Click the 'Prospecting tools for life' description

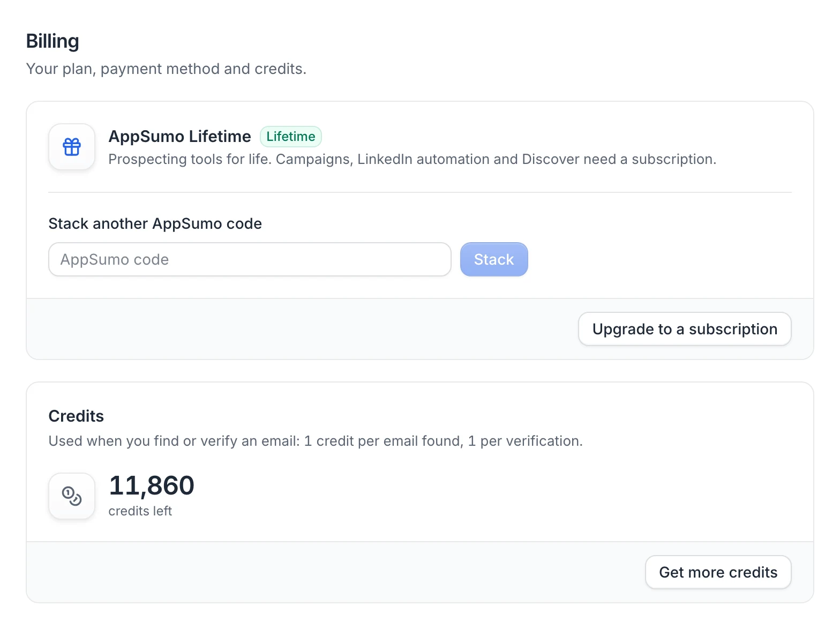coord(412,159)
